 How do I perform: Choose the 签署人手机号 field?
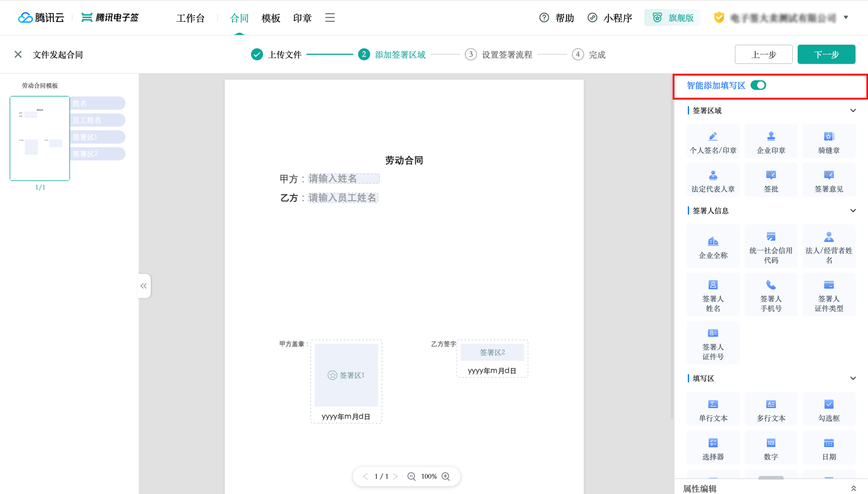(771, 295)
